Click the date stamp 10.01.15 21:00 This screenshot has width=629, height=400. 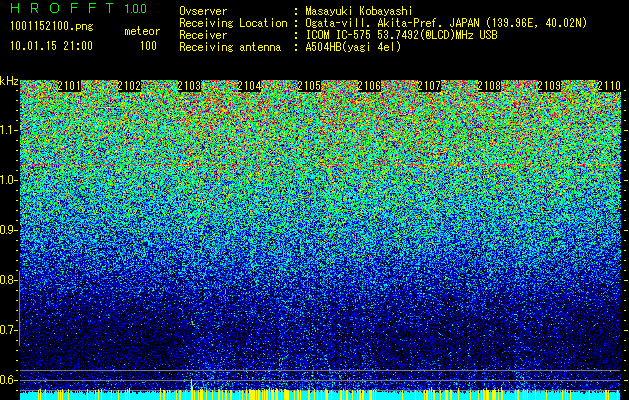[x=51, y=46]
